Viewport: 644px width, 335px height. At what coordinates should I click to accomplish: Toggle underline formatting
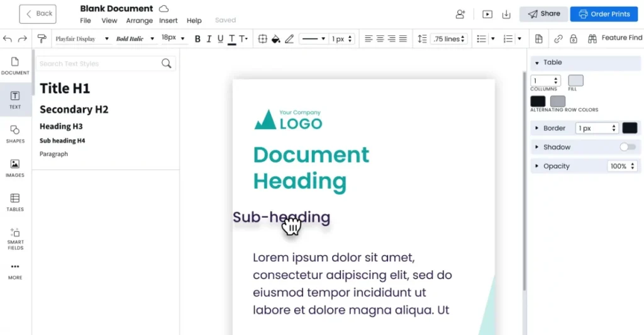pos(220,38)
